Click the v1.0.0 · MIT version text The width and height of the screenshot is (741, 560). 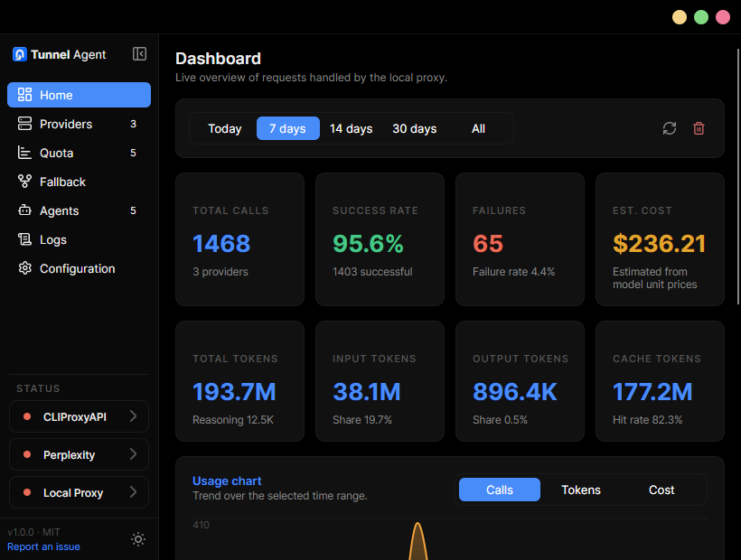pyautogui.click(x=33, y=532)
